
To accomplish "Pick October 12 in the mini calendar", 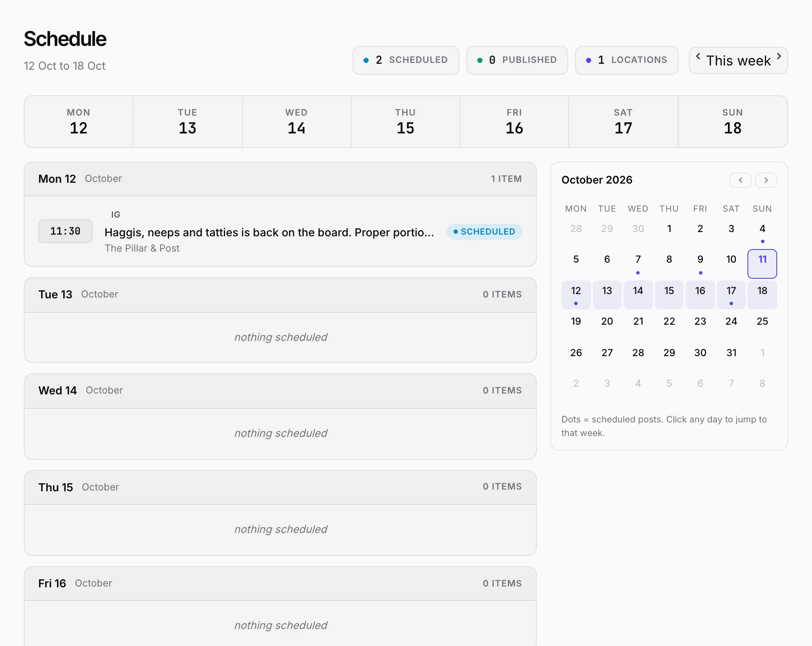I will [x=576, y=295].
